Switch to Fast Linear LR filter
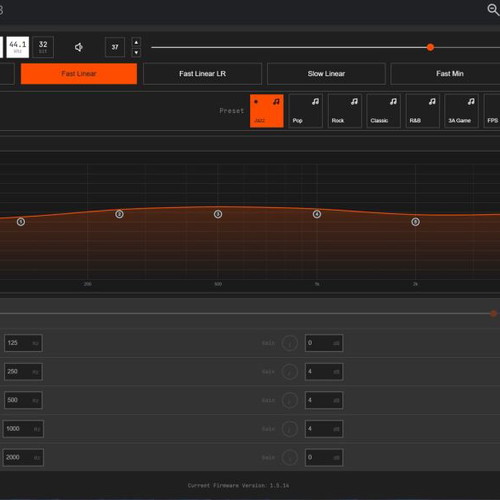Viewport: 500px width, 500px height. [202, 74]
